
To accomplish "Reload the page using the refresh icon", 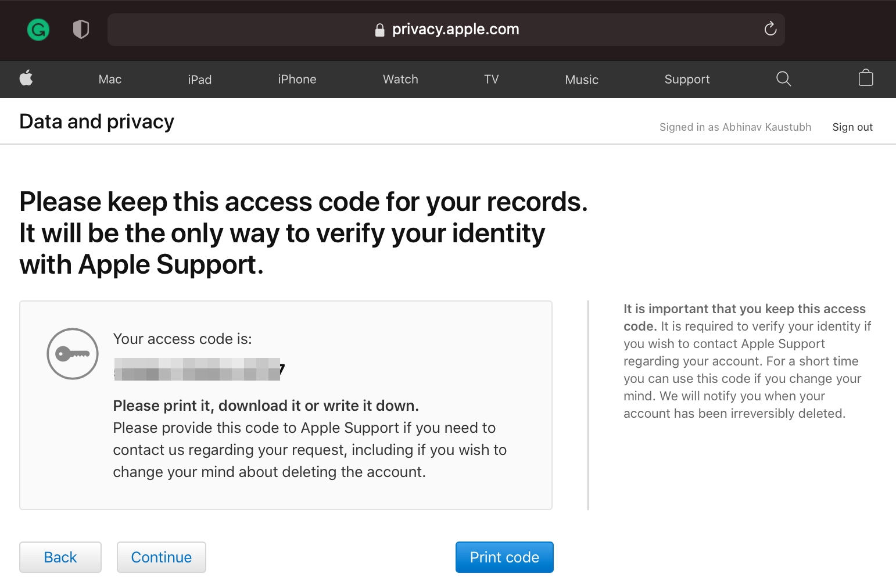I will [x=770, y=29].
